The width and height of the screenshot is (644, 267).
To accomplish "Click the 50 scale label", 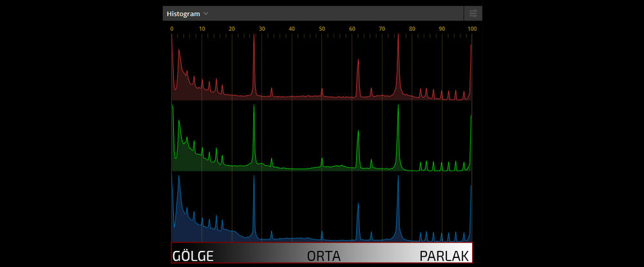I will click(x=322, y=29).
